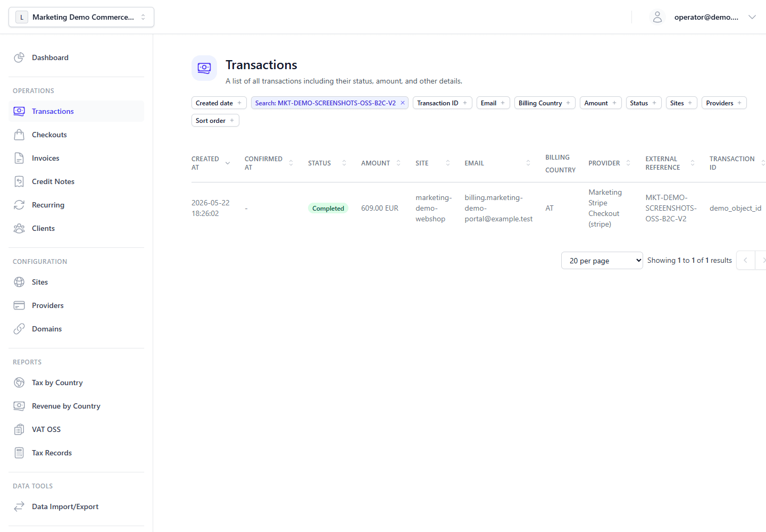Viewport: 766px width, 532px height.
Task: Add a Providers filter
Action: coord(724,103)
